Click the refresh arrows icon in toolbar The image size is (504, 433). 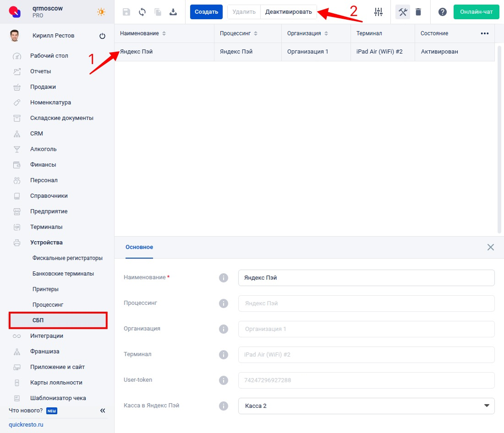pyautogui.click(x=142, y=12)
